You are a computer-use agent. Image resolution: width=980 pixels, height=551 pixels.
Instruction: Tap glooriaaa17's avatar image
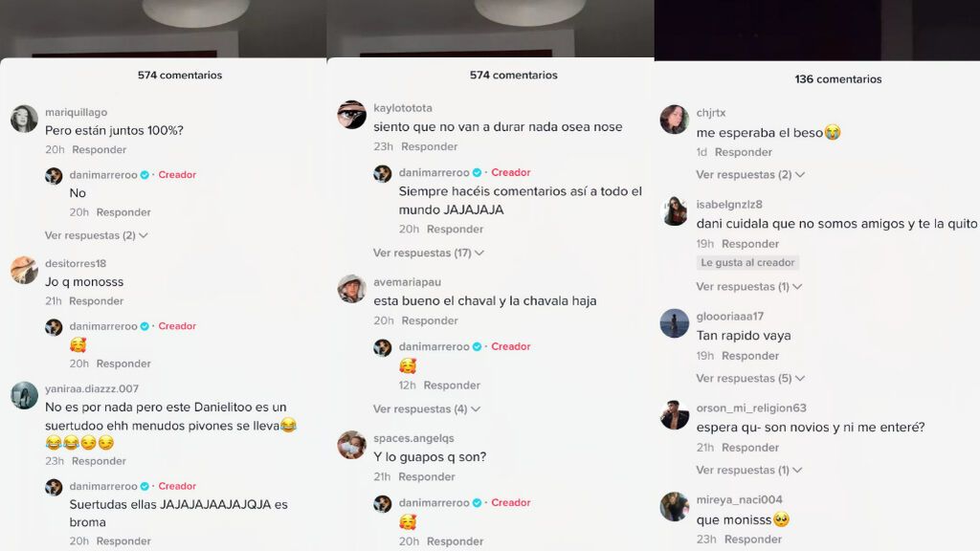click(x=675, y=323)
